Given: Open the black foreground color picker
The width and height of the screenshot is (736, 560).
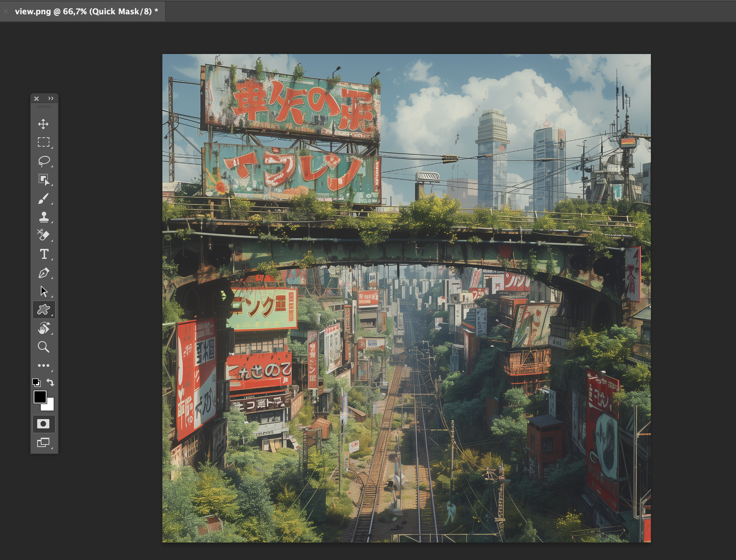Looking at the screenshot, I should pyautogui.click(x=40, y=397).
